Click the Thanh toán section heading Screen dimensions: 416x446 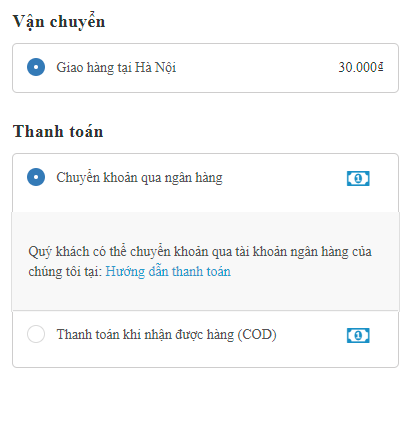(58, 131)
